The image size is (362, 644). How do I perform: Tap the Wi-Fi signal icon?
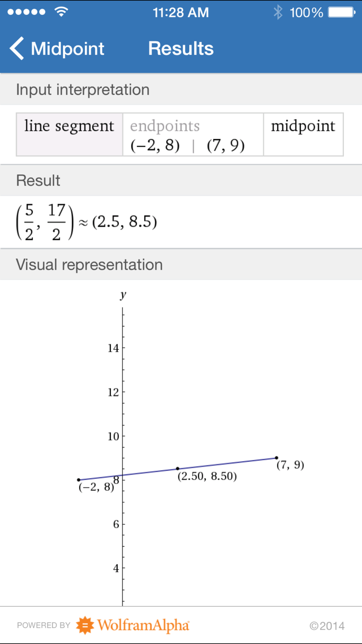click(61, 12)
